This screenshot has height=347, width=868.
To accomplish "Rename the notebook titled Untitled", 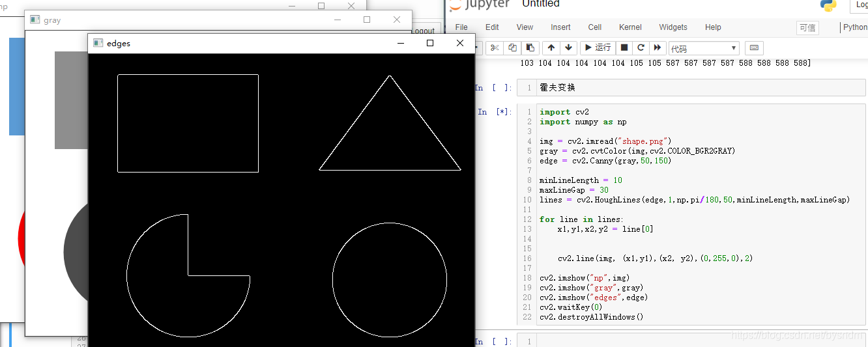I will point(541,4).
